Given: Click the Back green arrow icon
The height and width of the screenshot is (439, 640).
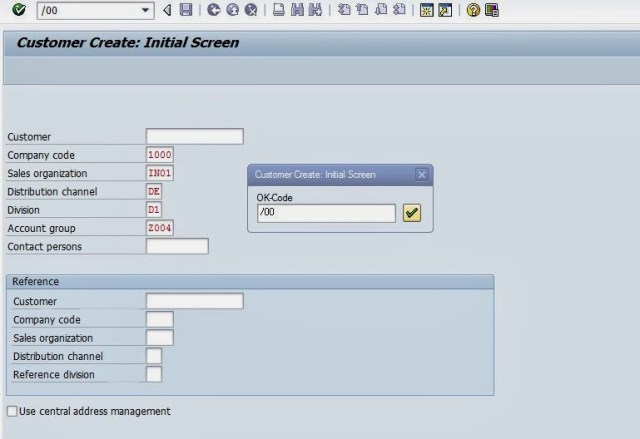Looking at the screenshot, I should click(x=213, y=10).
